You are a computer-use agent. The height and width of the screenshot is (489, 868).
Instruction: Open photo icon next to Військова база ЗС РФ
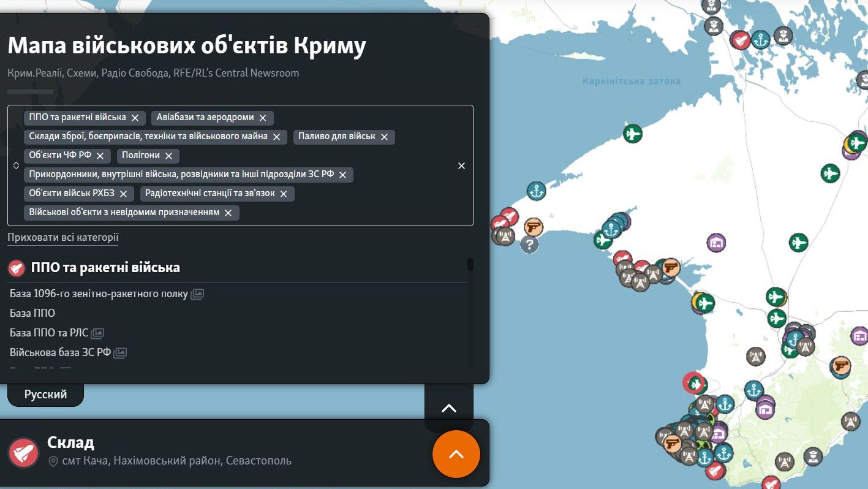(120, 353)
